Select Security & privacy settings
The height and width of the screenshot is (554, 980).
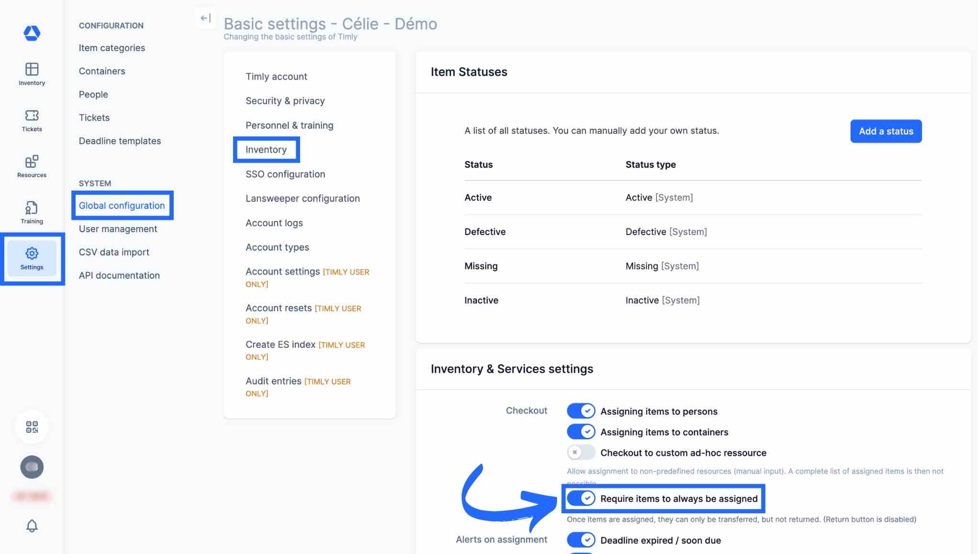point(285,101)
